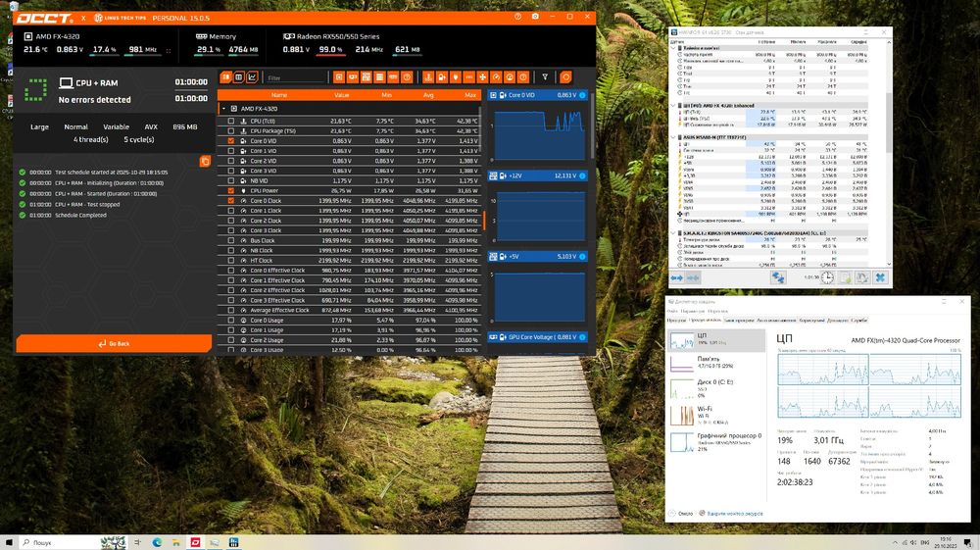Collapse HWiNFO AMD FX-4320 Enhanced group
Image resolution: width=980 pixels, height=550 pixels.
pos(674,106)
